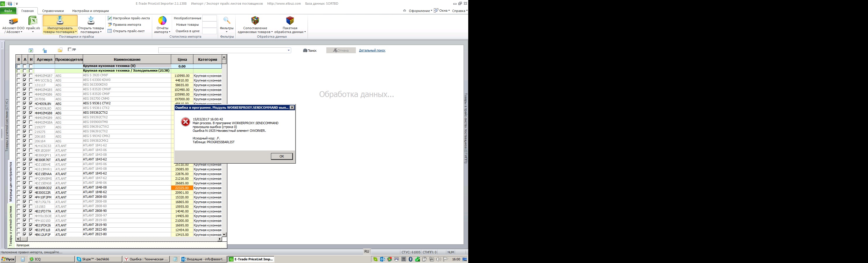Click the Цена column header
Image resolution: width=868 pixels, height=263 pixels.
182,60
